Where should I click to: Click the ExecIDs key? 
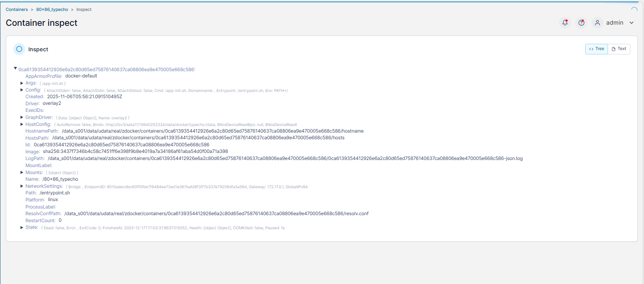[35, 110]
